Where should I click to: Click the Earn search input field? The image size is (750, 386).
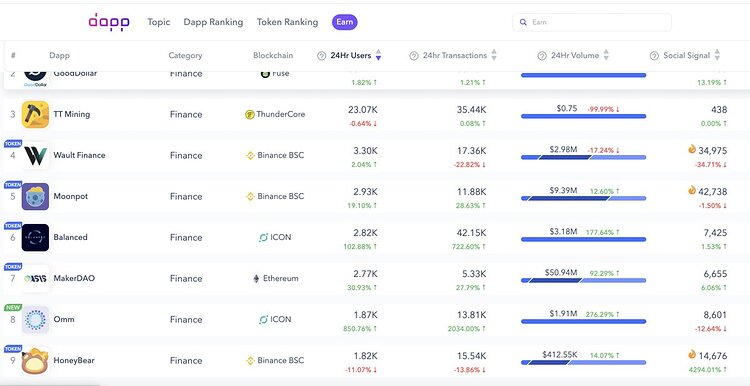click(x=592, y=22)
